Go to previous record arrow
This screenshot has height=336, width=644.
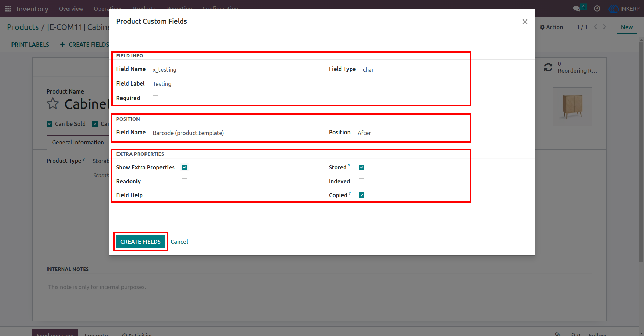pyautogui.click(x=596, y=27)
